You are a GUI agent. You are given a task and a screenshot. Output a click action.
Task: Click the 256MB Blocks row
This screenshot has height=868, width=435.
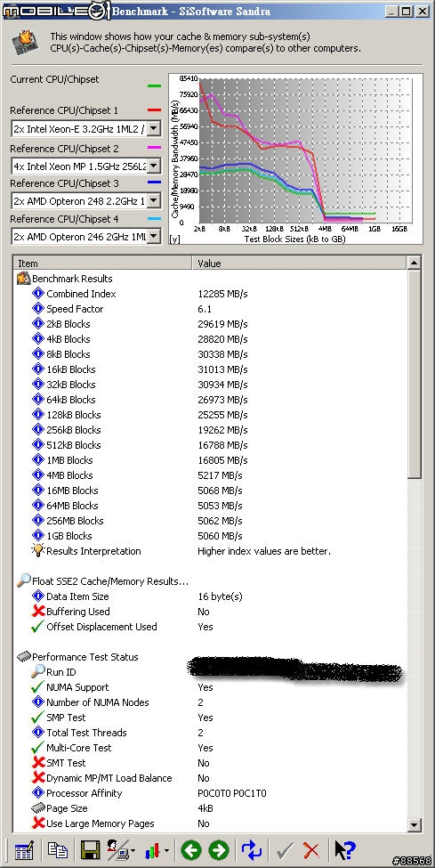[x=210, y=521]
